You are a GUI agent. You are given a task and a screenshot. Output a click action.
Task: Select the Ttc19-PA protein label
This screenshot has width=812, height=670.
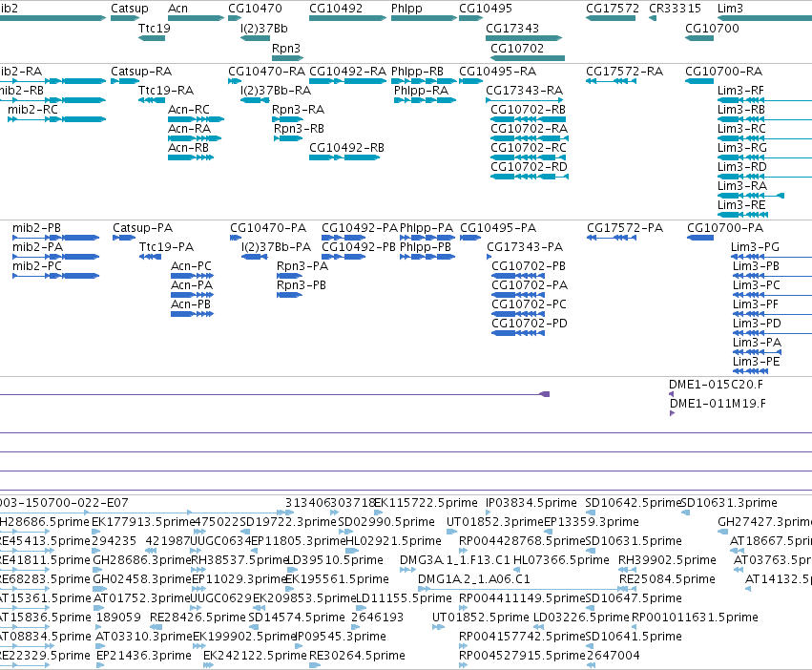point(166,246)
